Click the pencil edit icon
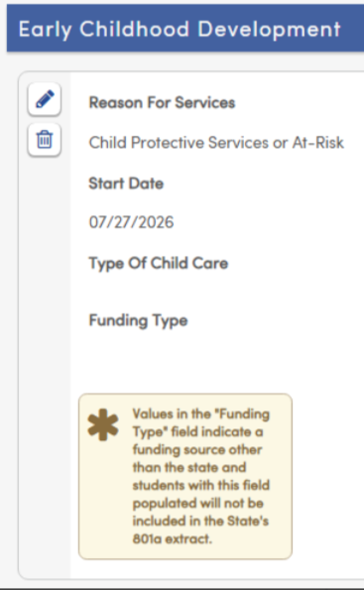Screen dimensions: 364x590 [x=45, y=99]
